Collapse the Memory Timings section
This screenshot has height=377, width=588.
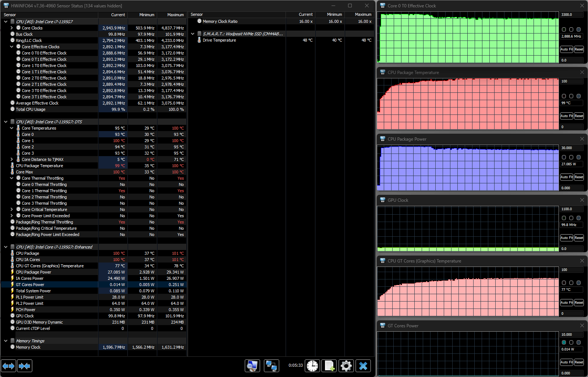[x=6, y=341]
